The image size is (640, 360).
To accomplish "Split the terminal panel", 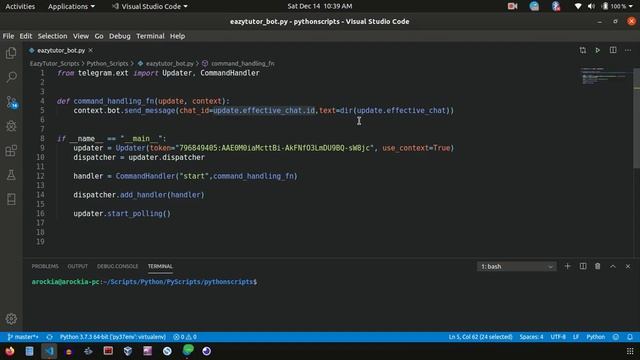I will (583, 266).
